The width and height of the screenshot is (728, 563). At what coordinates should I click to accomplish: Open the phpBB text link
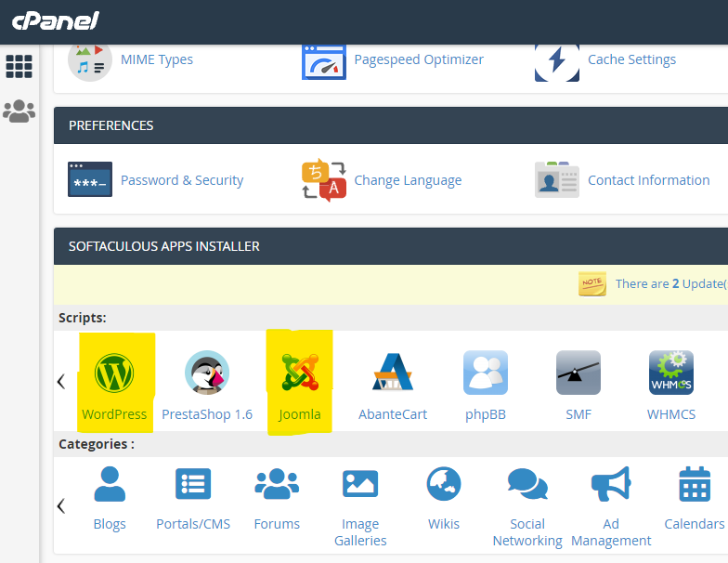tap(486, 414)
